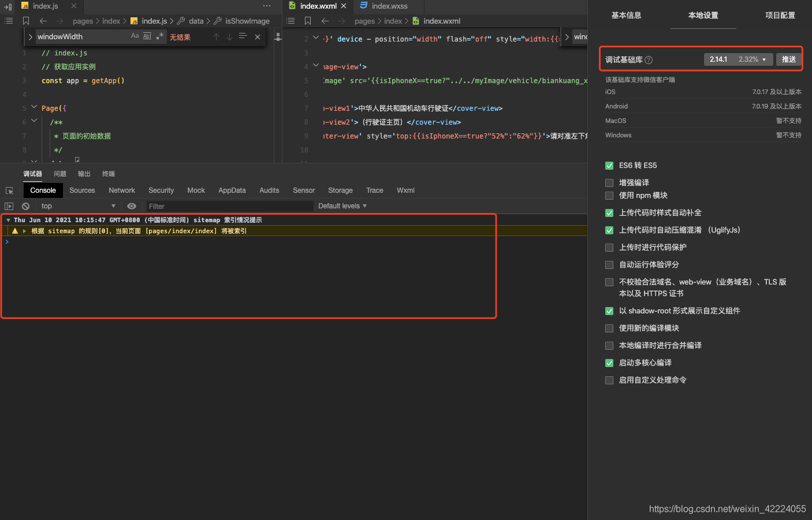Select index.js in the left breadcrumb path

[154, 21]
